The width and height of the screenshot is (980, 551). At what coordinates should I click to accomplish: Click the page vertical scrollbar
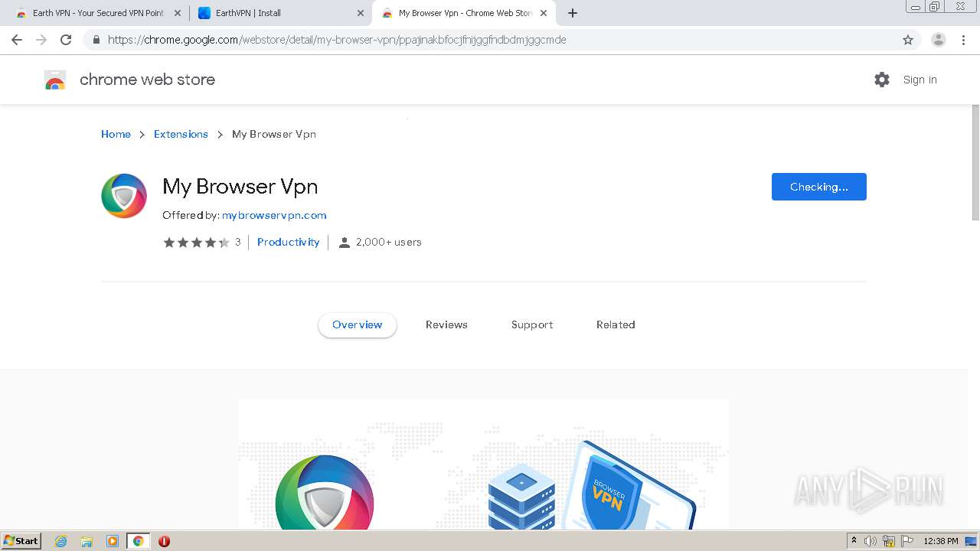coord(975,161)
